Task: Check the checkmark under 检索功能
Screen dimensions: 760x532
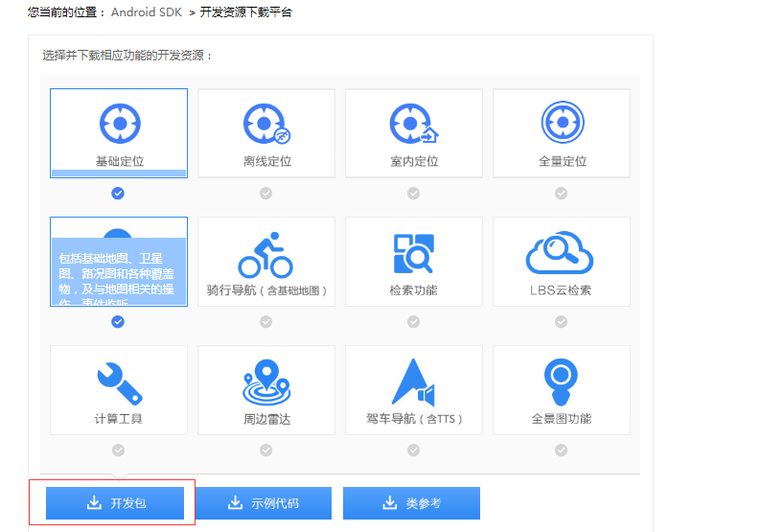Action: coord(413,322)
